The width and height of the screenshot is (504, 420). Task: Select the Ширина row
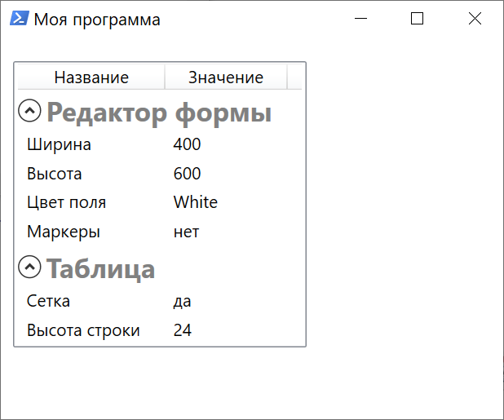160,144
